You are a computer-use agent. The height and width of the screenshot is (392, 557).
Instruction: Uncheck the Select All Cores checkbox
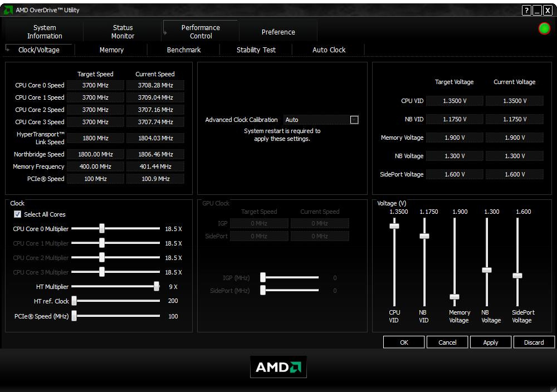click(x=18, y=214)
